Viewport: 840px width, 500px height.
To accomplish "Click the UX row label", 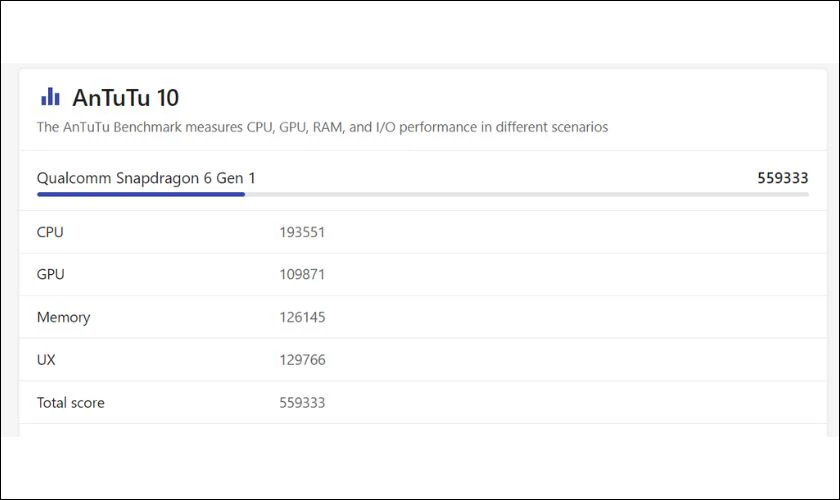I will 46,360.
